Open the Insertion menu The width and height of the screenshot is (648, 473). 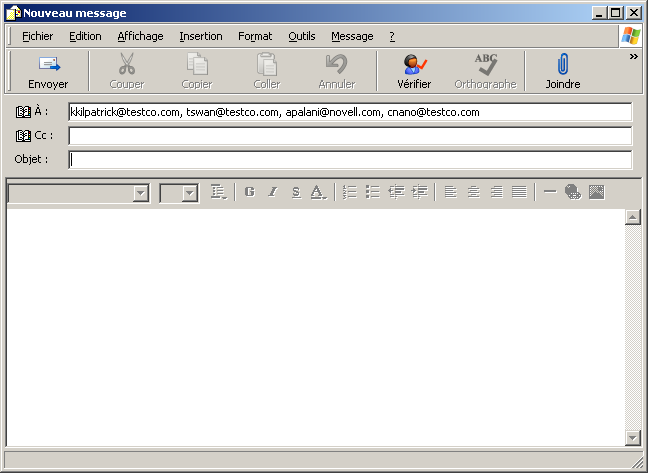pyautogui.click(x=201, y=36)
